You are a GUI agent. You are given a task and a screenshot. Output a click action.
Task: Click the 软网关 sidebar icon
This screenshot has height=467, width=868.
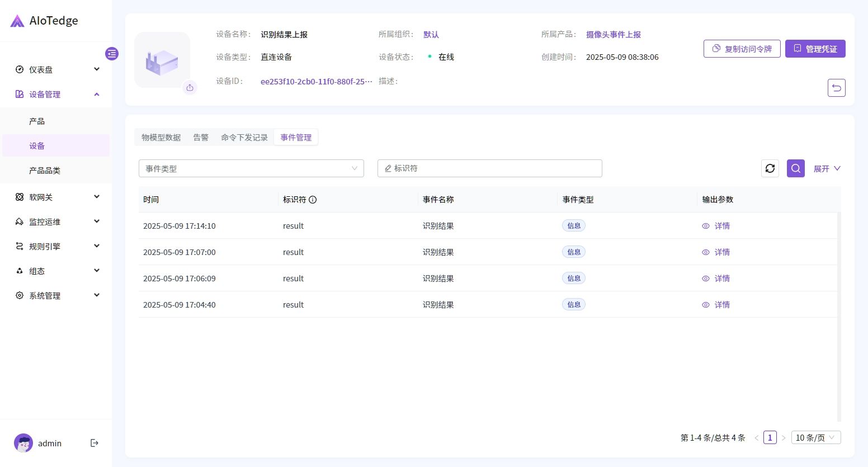coord(20,197)
